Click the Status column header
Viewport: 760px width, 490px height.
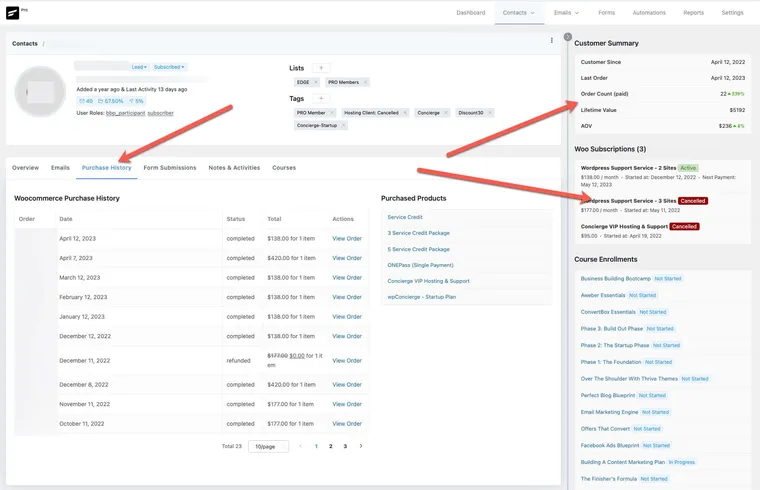(x=236, y=219)
